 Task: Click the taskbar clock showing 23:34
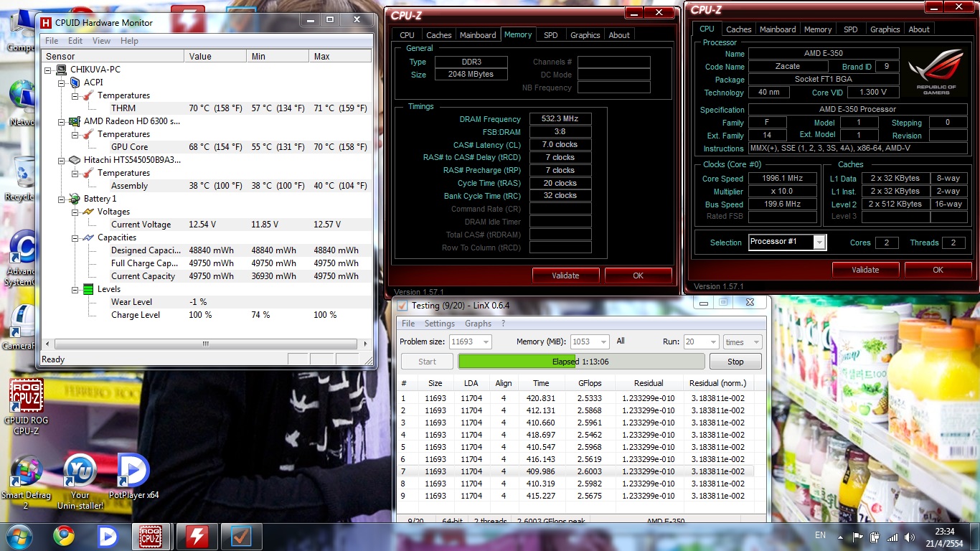[x=945, y=537]
